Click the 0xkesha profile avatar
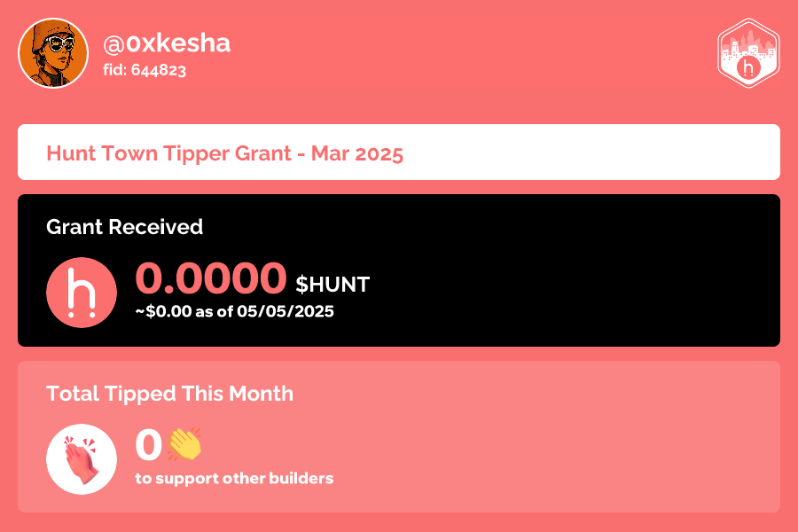The image size is (798, 532). [x=53, y=53]
